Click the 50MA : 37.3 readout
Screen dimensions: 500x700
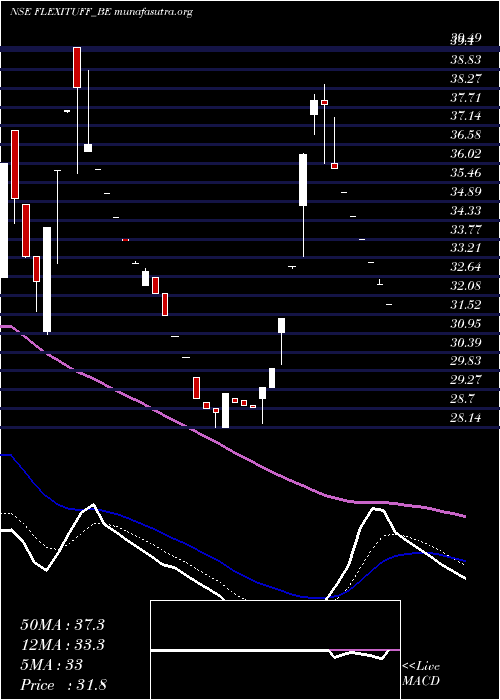(x=62, y=625)
